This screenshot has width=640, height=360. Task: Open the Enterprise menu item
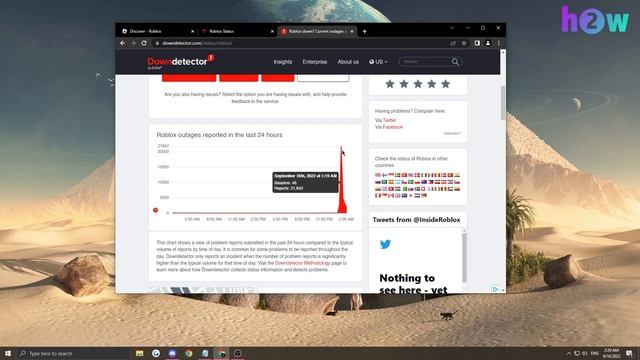click(315, 62)
